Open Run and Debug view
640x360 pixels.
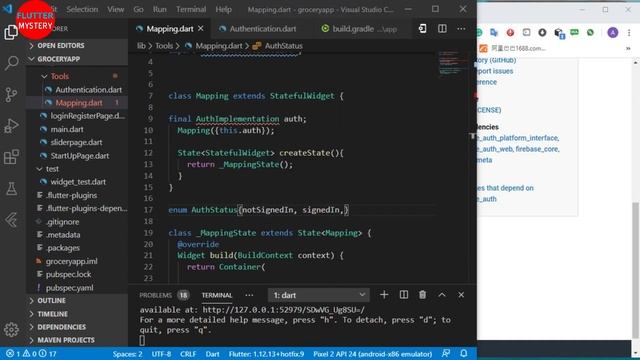click(x=11, y=126)
